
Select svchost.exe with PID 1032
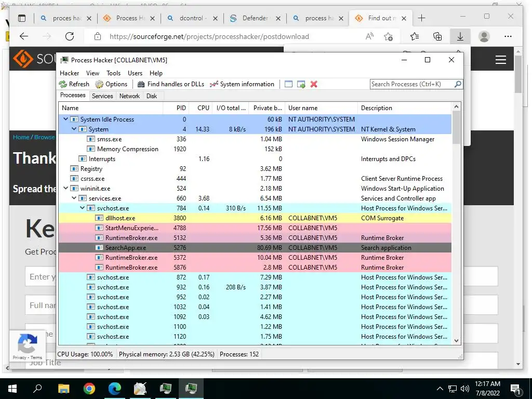[x=255, y=307]
